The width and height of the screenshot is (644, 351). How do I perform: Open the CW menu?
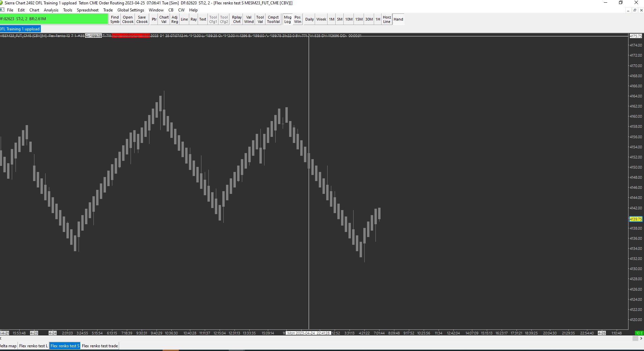(x=181, y=10)
